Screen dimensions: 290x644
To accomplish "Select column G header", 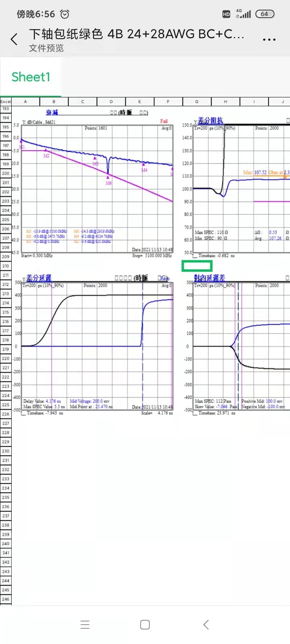I will click(x=197, y=102).
